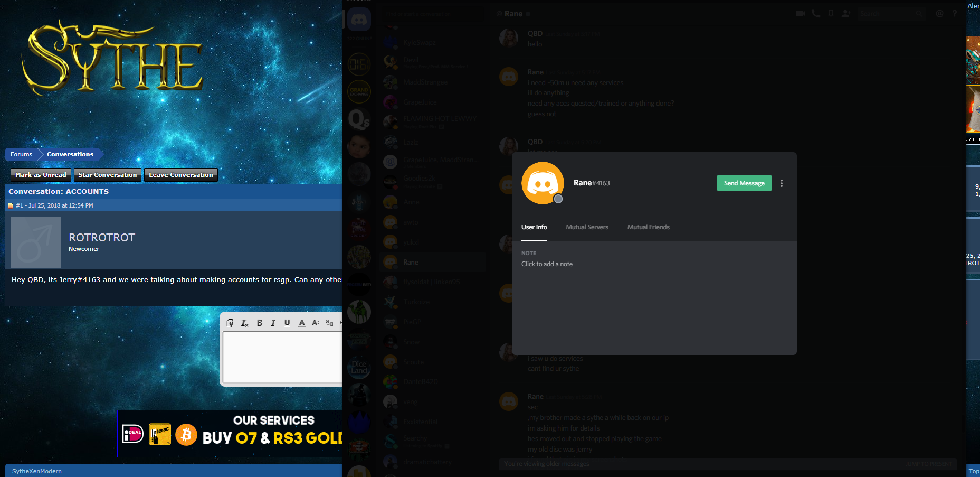Open text color picker in reply editor

pos(302,323)
